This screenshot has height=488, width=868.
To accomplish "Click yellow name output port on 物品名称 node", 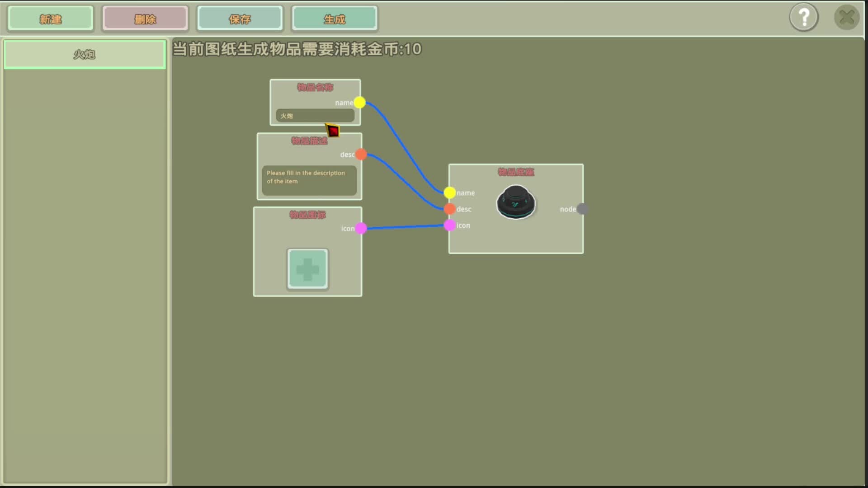I will point(360,103).
